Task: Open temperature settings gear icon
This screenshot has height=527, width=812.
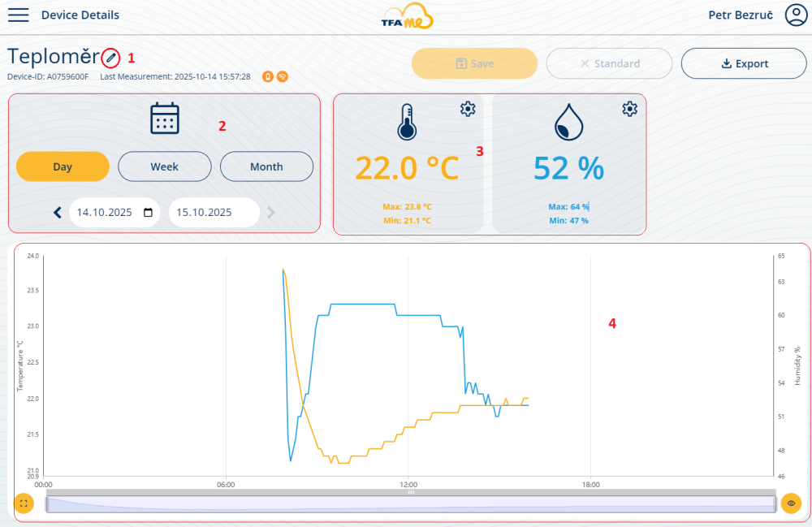Action: tap(468, 109)
